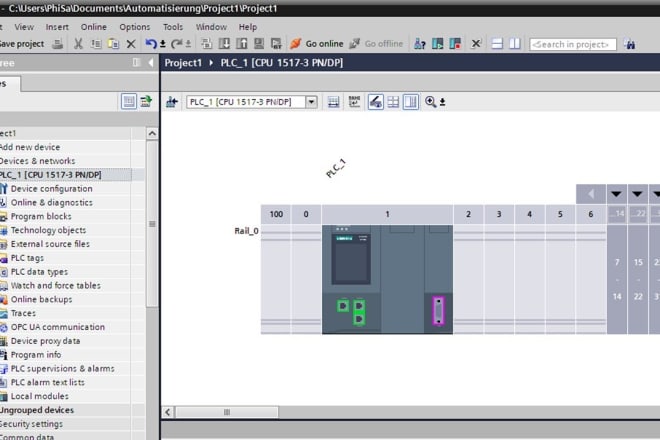Click the Go online button
This screenshot has height=440, width=660.
point(317,44)
